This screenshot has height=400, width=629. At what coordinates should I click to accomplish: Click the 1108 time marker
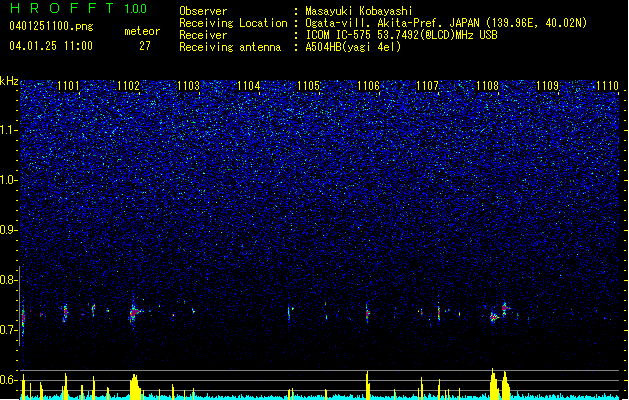coord(487,85)
